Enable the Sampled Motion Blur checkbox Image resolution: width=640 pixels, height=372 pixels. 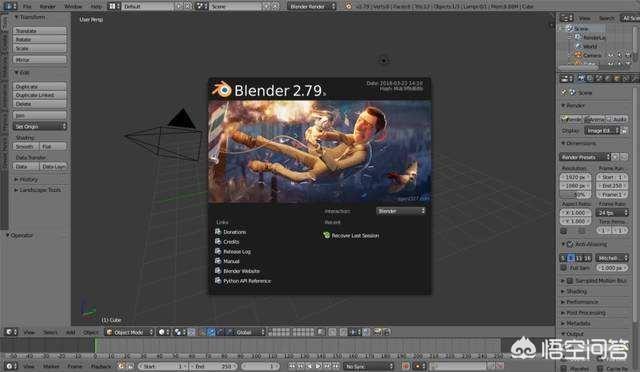[x=570, y=281]
